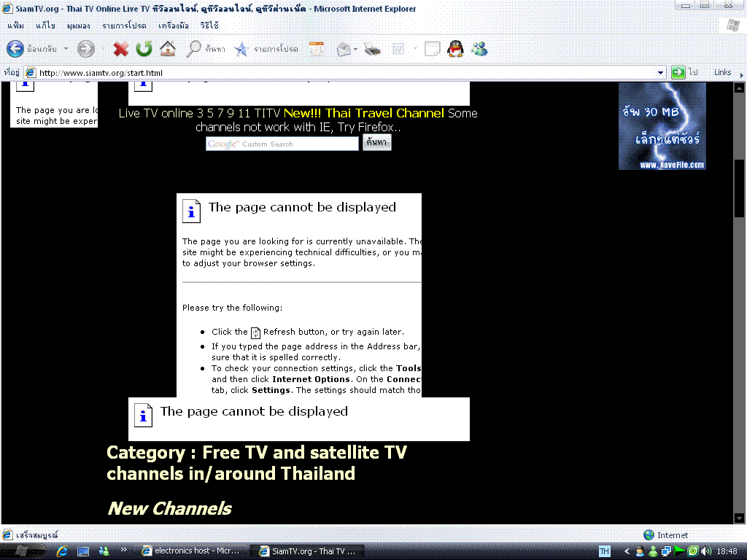
Task: Open the แฟ้ม (File) menu
Action: click(16, 26)
